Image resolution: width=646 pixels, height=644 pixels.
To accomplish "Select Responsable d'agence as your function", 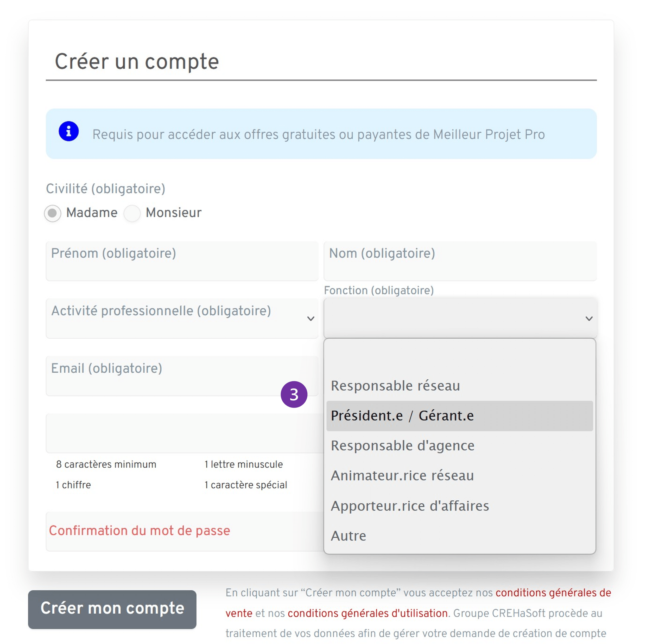I will click(x=403, y=445).
